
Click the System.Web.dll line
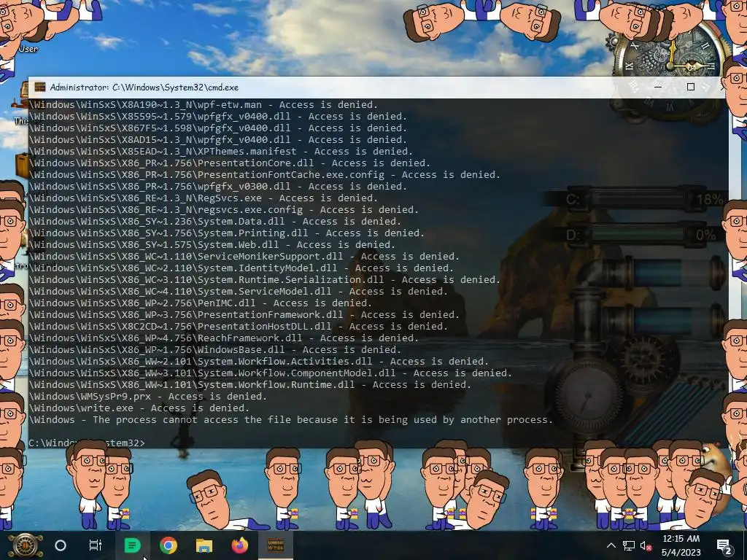click(212, 245)
